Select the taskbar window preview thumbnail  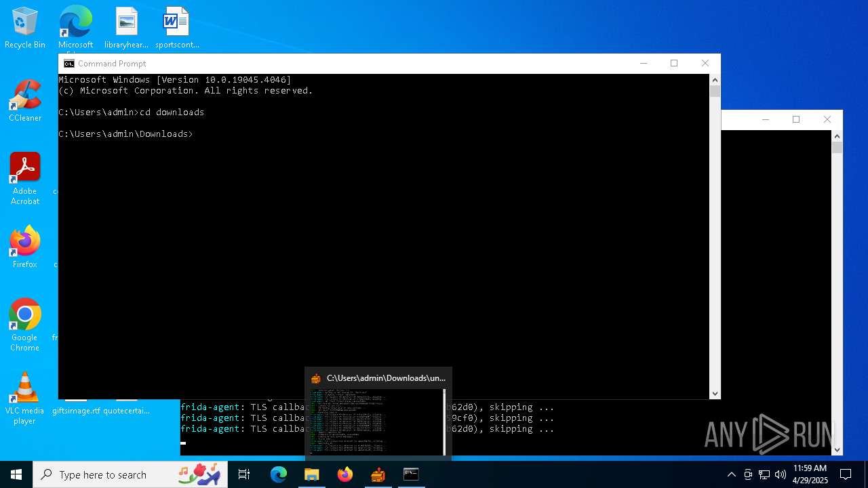tap(378, 422)
